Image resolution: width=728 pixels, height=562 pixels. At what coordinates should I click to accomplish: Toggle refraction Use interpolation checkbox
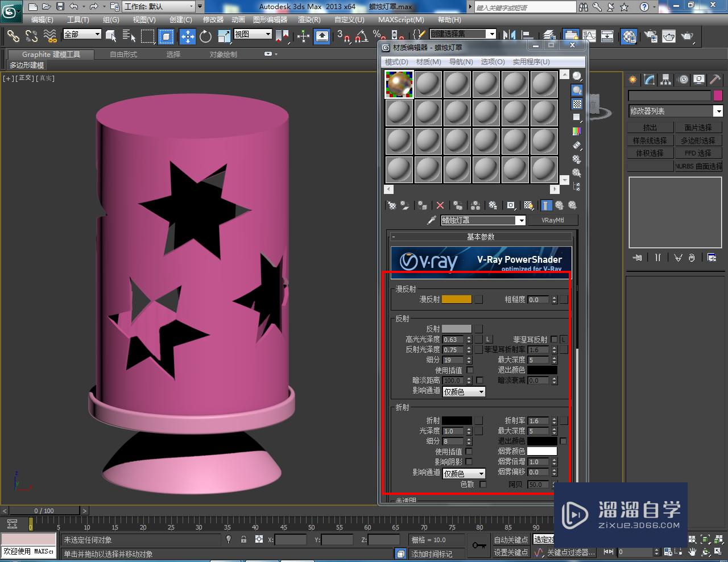[x=469, y=452]
